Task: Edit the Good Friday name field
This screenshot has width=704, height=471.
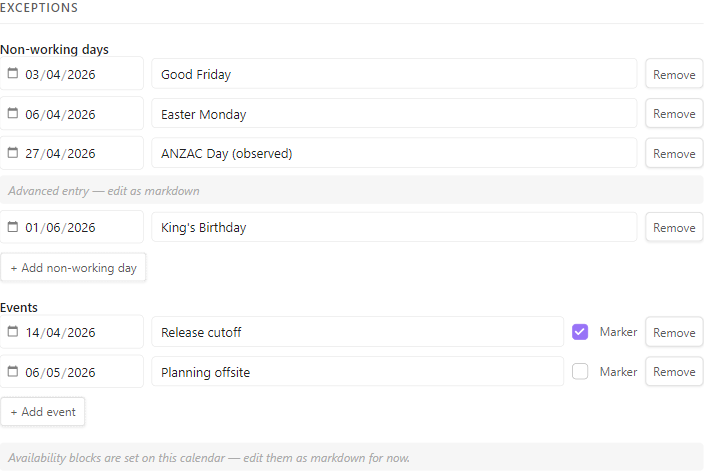Action: [x=394, y=74]
